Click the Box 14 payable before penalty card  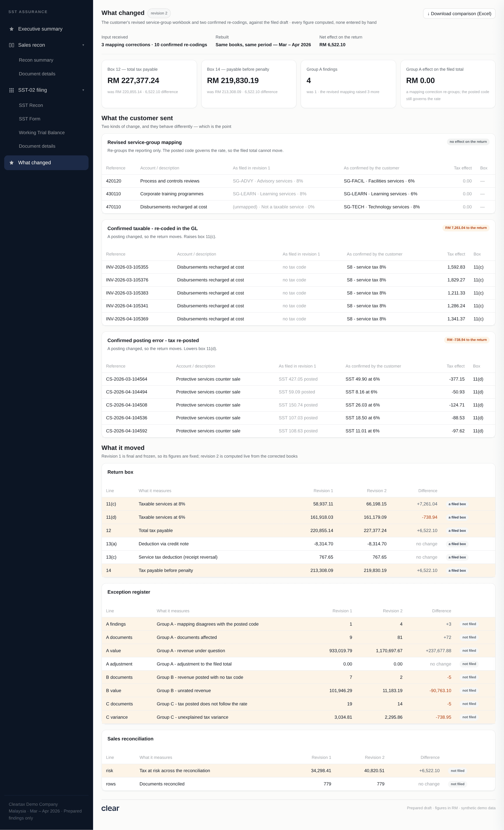tap(249, 84)
